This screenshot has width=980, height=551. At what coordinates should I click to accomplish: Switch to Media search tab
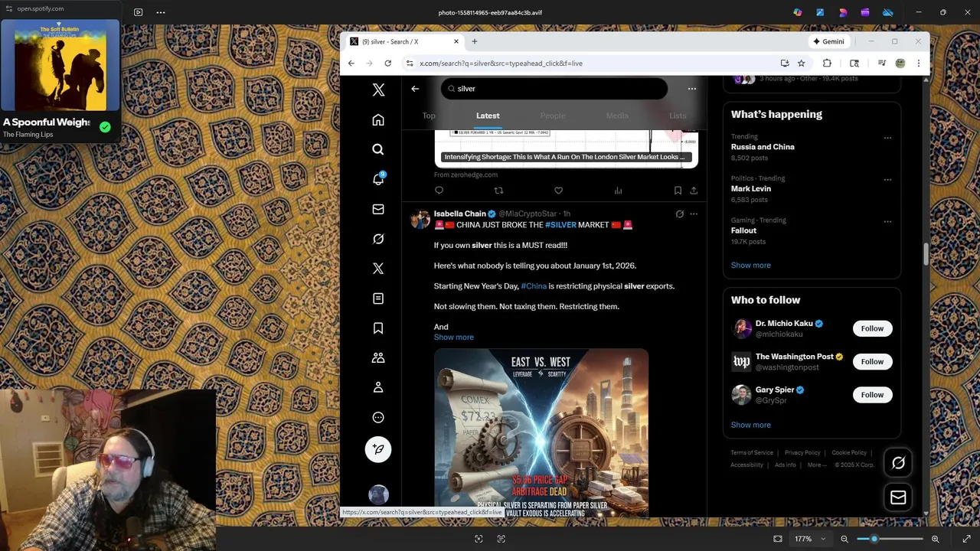(617, 116)
